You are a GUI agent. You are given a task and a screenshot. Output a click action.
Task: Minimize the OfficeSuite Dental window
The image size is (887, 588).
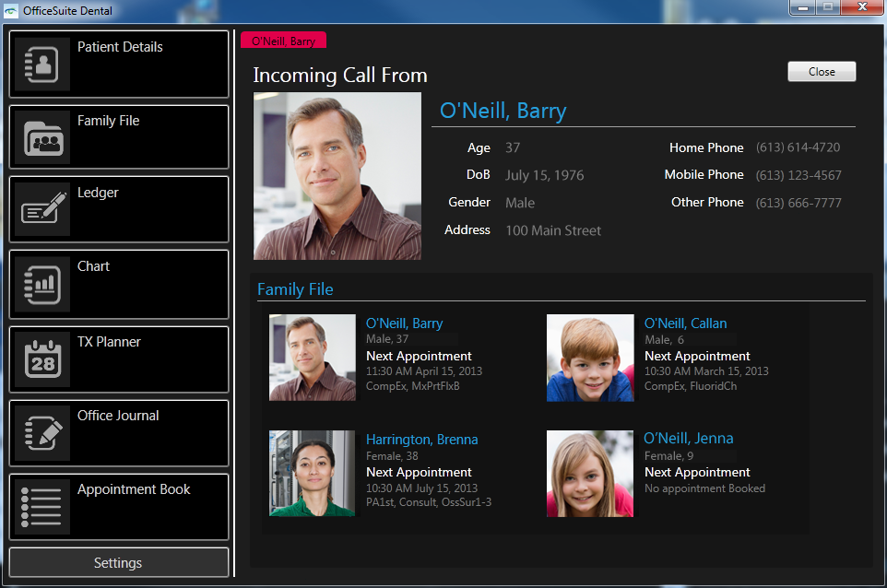point(803,7)
